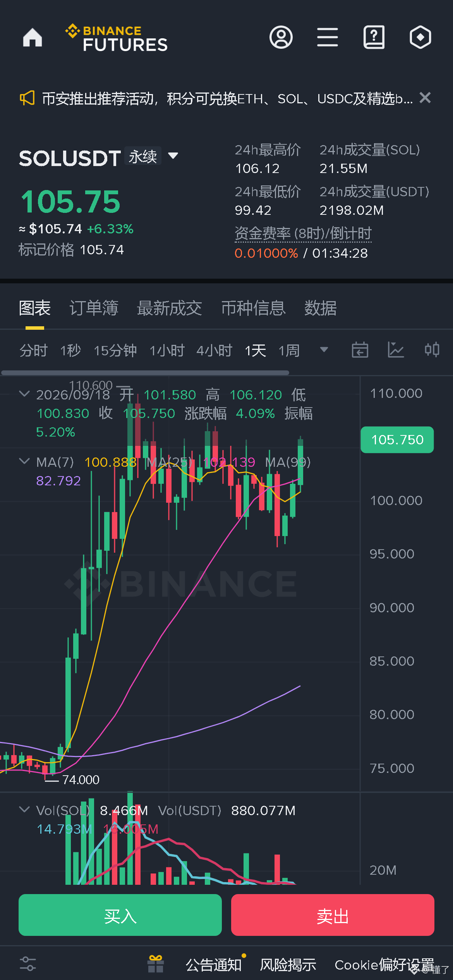Viewport: 453px width, 980px height.
Task: Open the hamburger menu
Action: pyautogui.click(x=328, y=38)
